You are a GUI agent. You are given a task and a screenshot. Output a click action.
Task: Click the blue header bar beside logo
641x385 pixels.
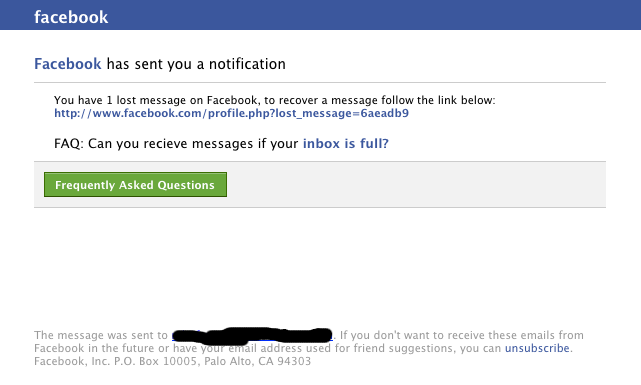pyautogui.click(x=368, y=15)
